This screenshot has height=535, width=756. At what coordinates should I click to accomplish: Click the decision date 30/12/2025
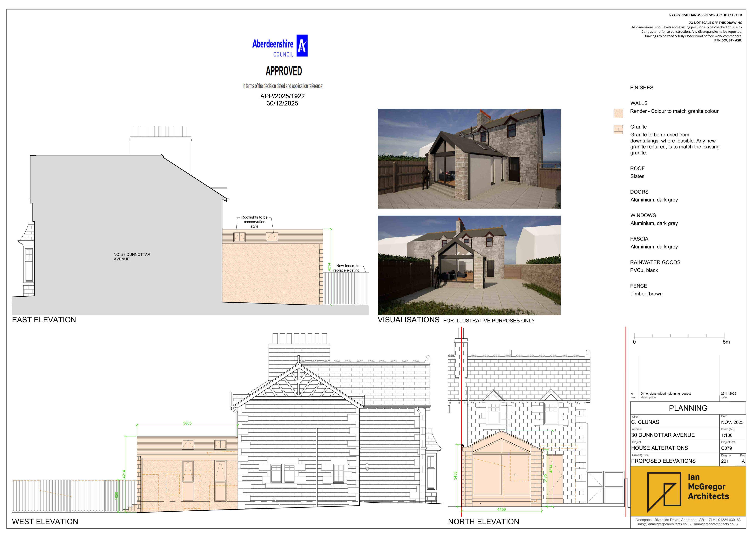click(282, 103)
